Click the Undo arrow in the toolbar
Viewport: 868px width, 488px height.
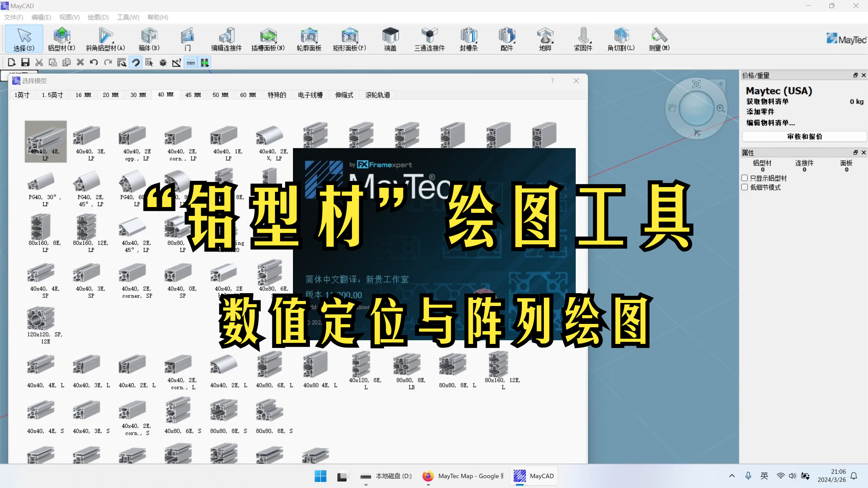click(x=94, y=62)
